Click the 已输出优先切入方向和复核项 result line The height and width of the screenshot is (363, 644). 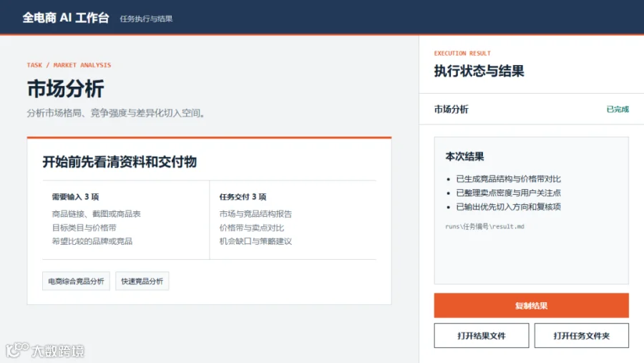coord(509,207)
